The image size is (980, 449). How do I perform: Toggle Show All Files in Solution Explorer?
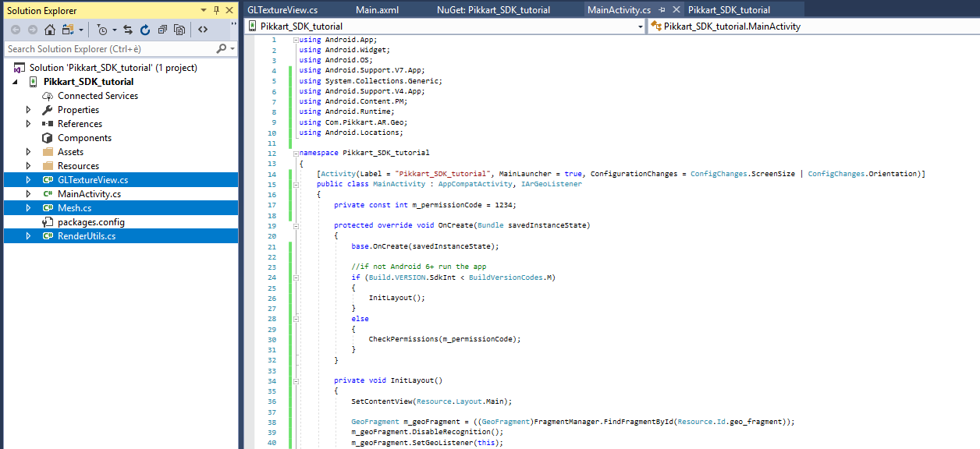tap(179, 30)
